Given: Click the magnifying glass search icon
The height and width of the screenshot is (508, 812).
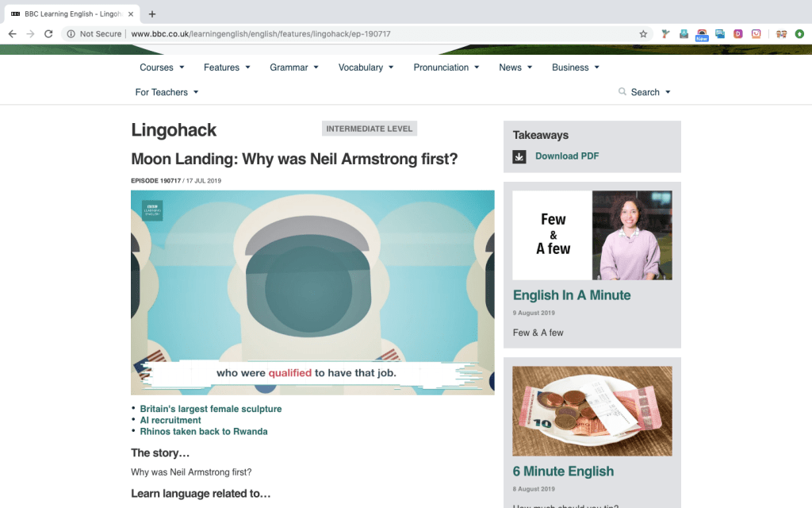Looking at the screenshot, I should point(622,92).
